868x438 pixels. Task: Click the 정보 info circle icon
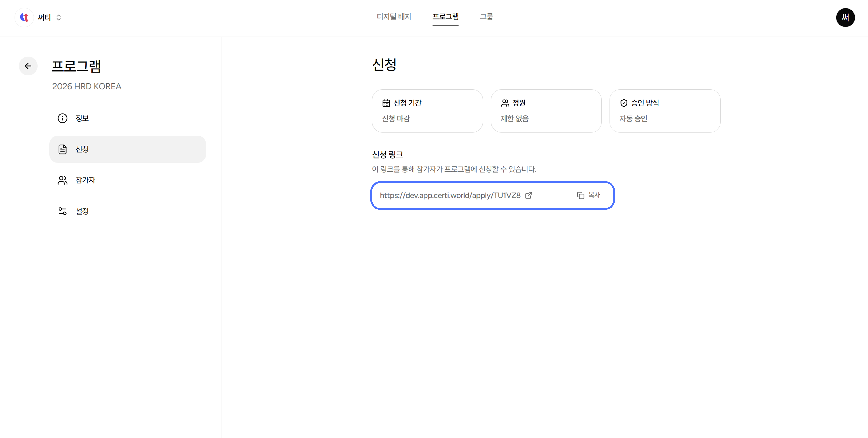(62, 118)
